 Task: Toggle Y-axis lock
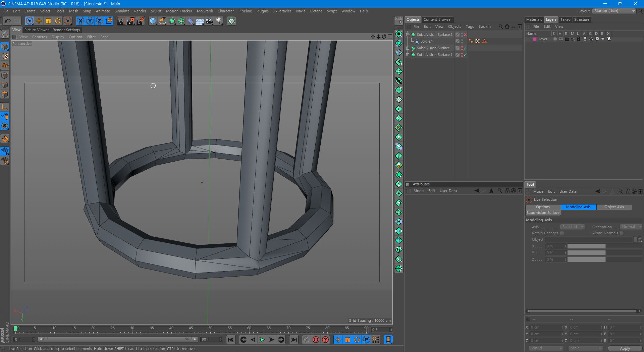pos(90,21)
